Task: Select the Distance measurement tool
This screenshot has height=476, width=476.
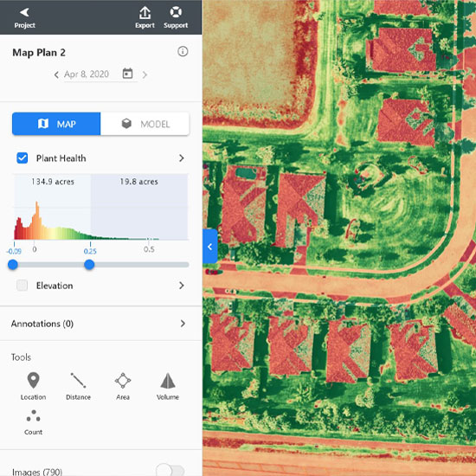Action: [78, 386]
